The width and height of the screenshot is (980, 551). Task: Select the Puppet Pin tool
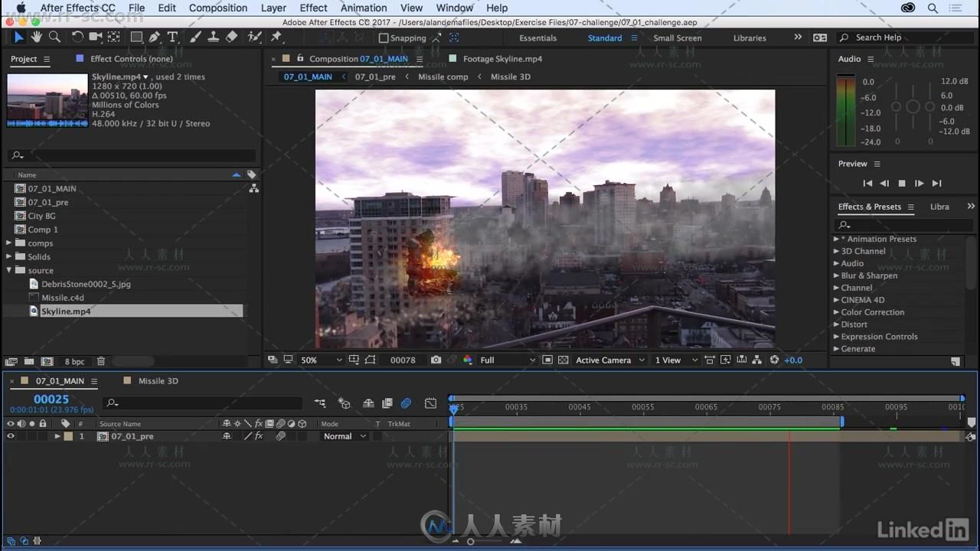tap(276, 37)
